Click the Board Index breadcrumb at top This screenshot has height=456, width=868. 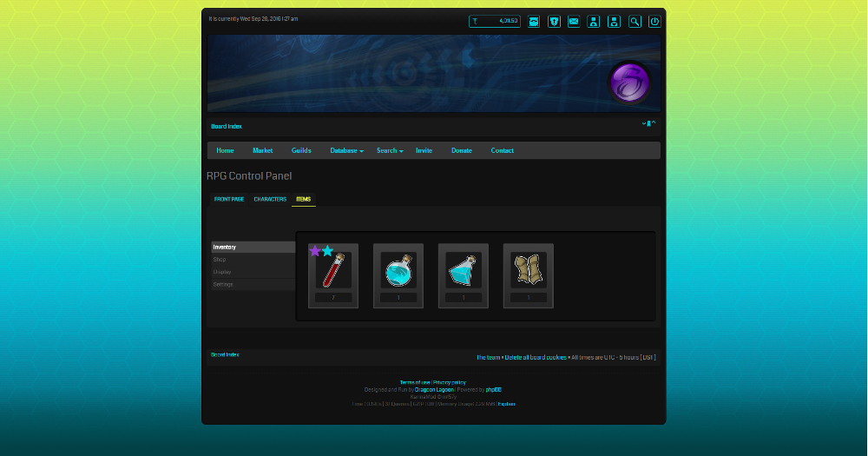227,126
